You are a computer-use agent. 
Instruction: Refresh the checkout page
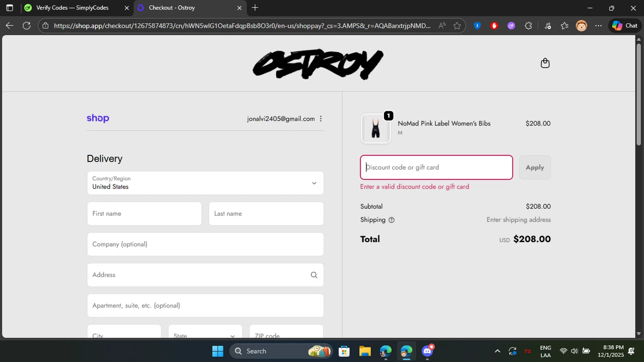click(x=27, y=26)
